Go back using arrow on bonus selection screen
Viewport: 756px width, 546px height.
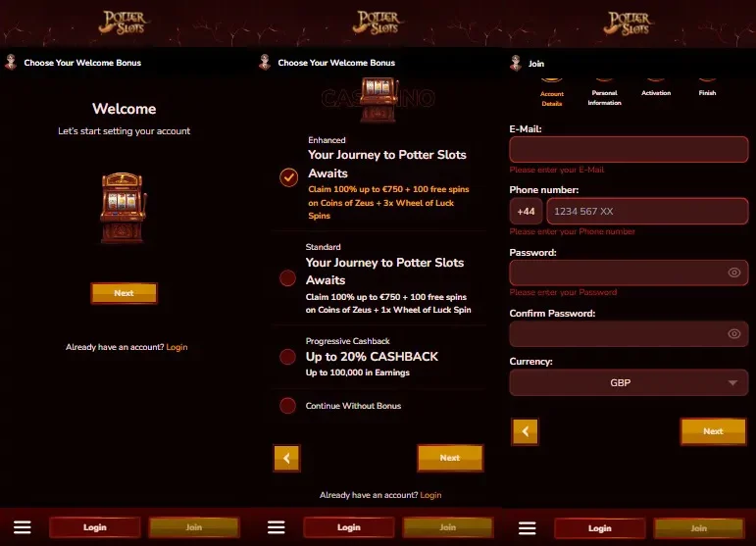[x=287, y=458]
